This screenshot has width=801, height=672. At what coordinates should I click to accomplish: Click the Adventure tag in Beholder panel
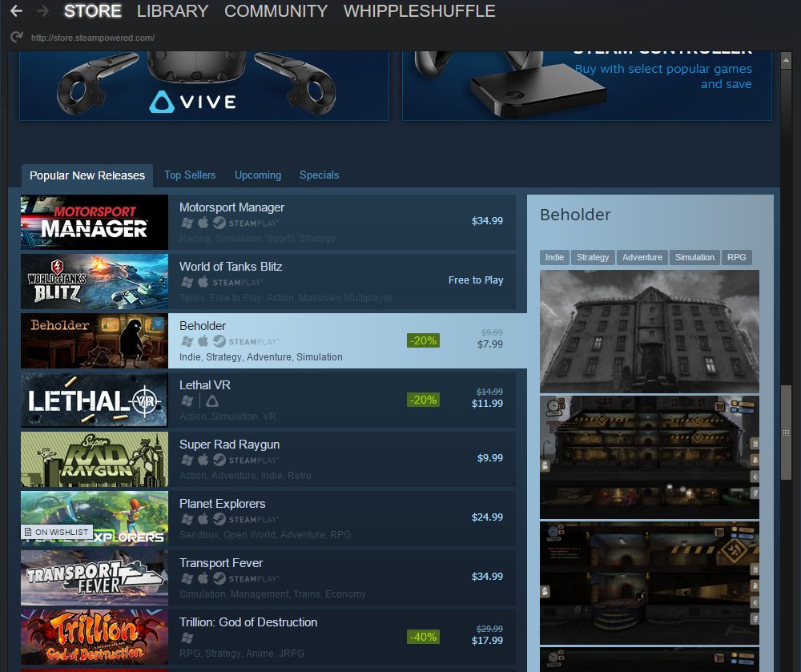point(642,257)
